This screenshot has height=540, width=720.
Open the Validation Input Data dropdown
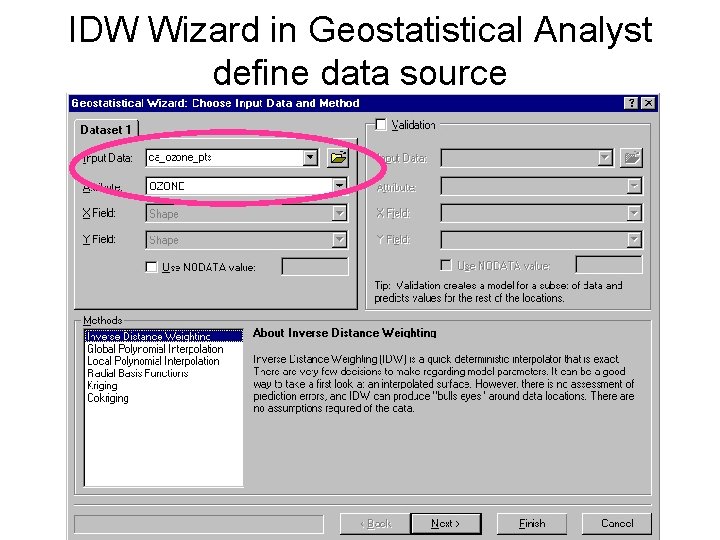[605, 158]
